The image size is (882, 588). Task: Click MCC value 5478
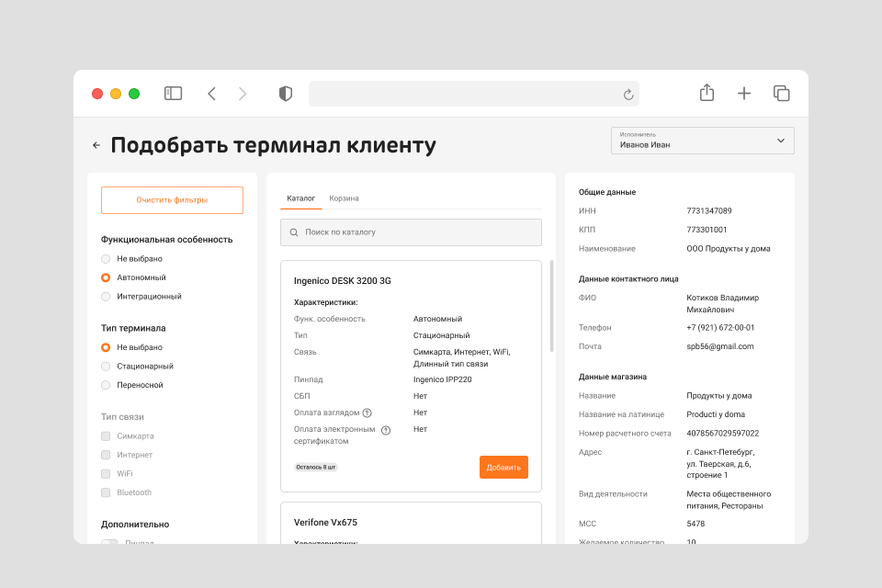(x=695, y=524)
